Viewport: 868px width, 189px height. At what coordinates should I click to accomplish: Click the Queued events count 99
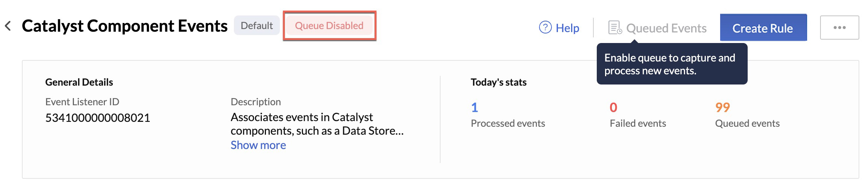(x=722, y=108)
